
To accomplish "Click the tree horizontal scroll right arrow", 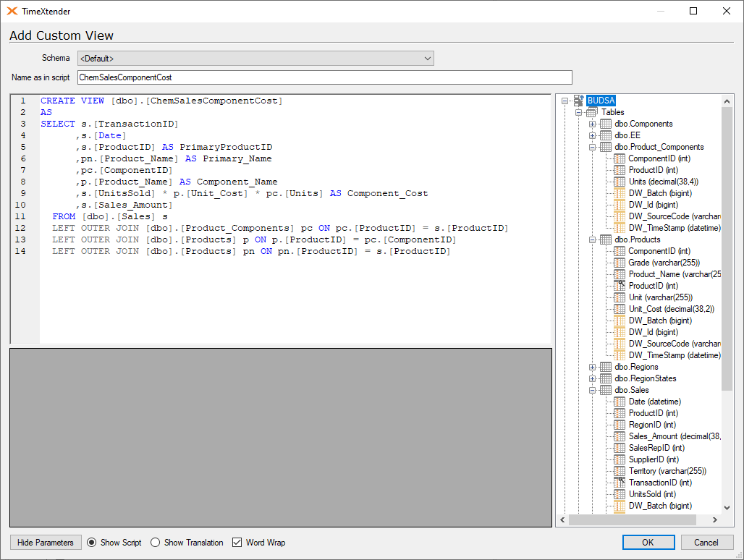I will click(x=714, y=519).
